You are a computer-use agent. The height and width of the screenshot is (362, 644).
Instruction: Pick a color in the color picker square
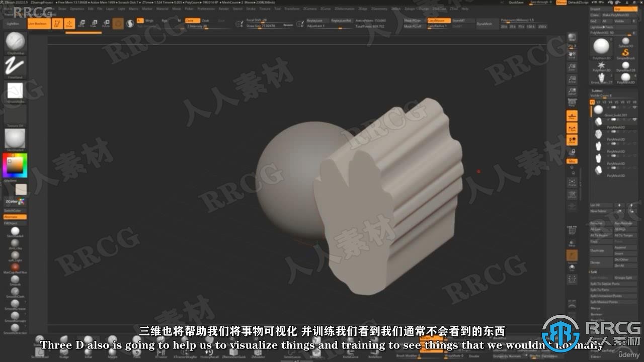pos(14,165)
